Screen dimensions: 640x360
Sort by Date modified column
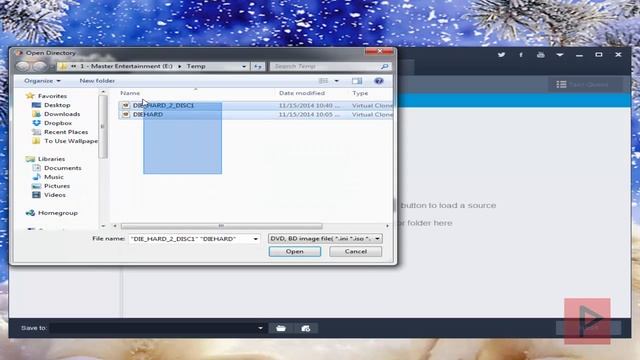(302, 93)
